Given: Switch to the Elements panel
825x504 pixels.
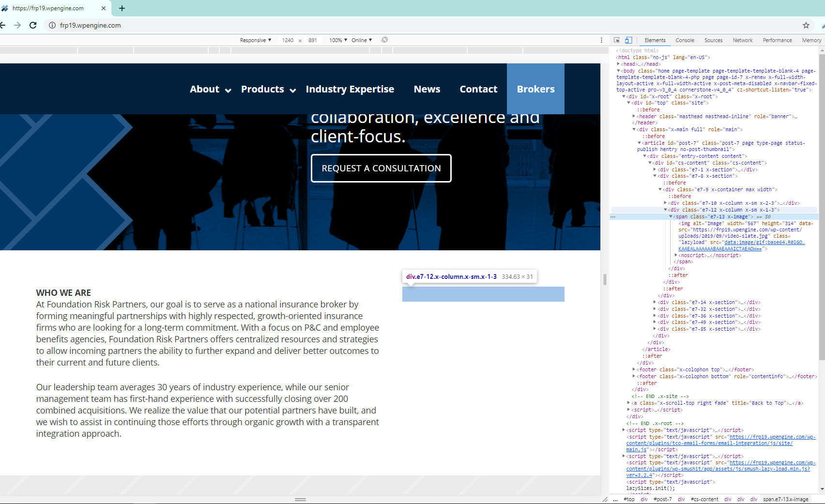Looking at the screenshot, I should (655, 40).
